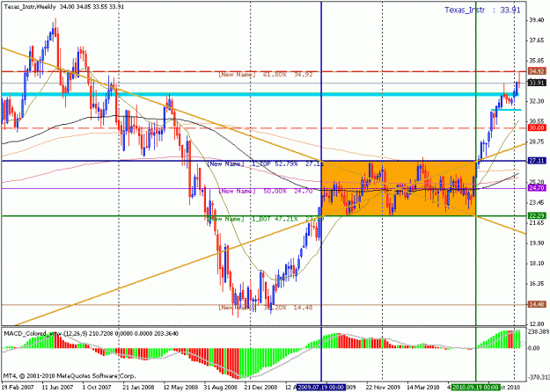The image size is (550, 392).
Task: Click the red 30.00 price tag on axis
Action: (537, 128)
